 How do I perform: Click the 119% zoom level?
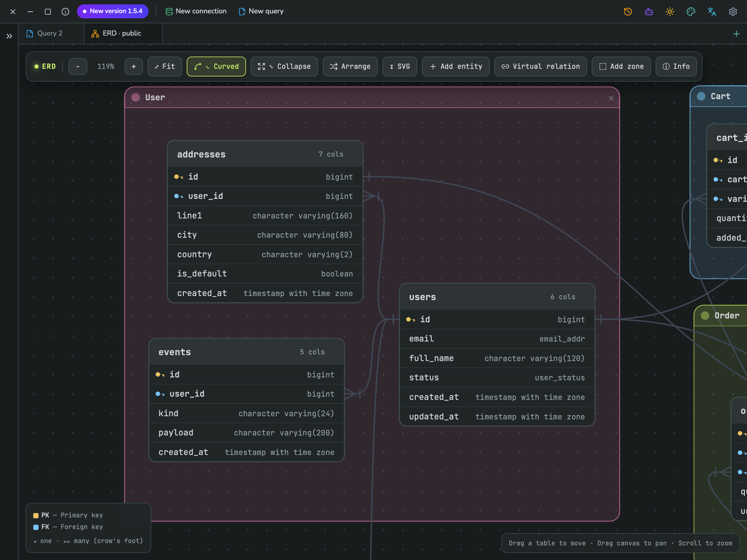(x=106, y=66)
